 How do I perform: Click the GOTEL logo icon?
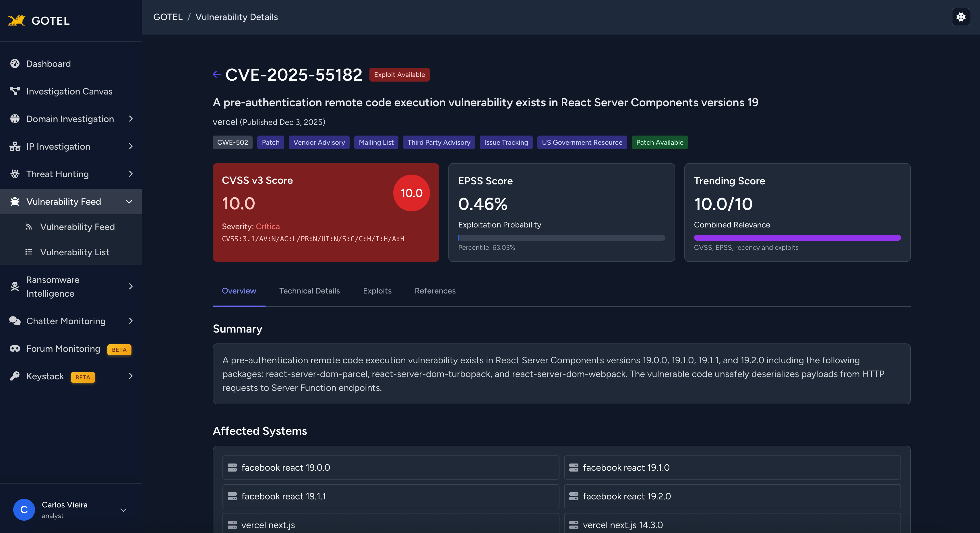tap(16, 21)
